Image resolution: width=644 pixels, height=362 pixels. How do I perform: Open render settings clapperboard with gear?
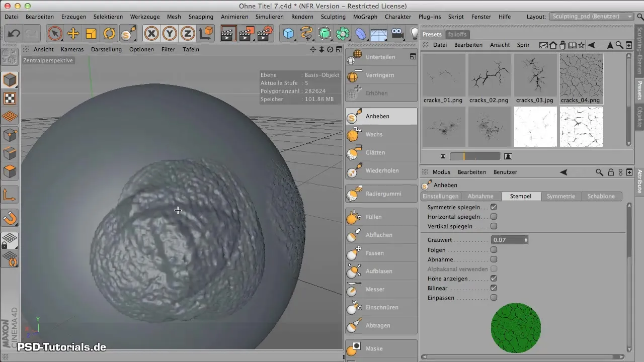[265, 34]
